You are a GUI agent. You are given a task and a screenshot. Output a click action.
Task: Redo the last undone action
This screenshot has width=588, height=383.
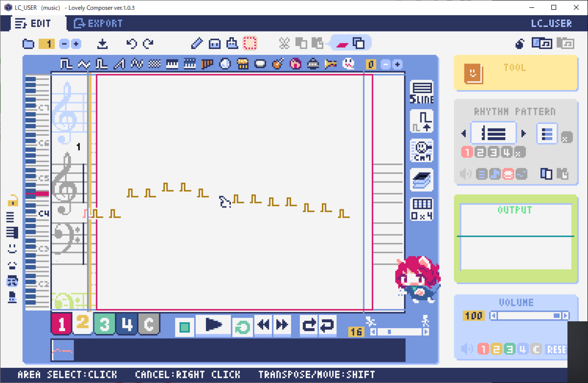click(148, 44)
